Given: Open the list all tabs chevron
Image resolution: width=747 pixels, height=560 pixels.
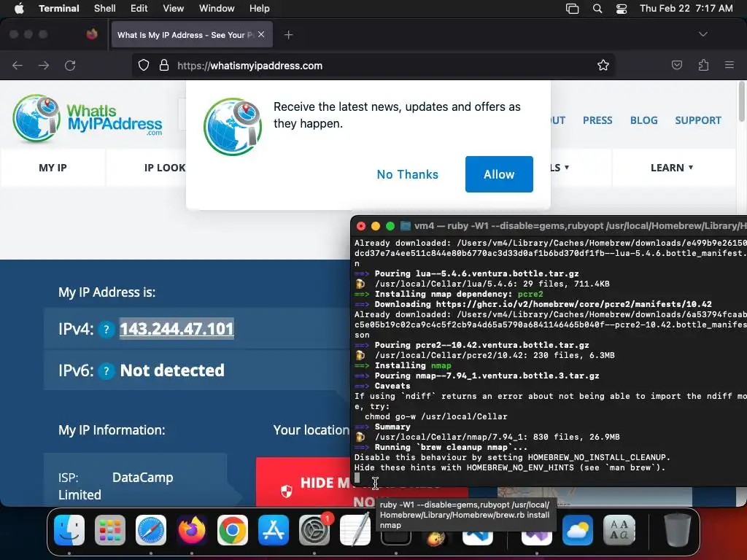Looking at the screenshot, I should coord(703,34).
